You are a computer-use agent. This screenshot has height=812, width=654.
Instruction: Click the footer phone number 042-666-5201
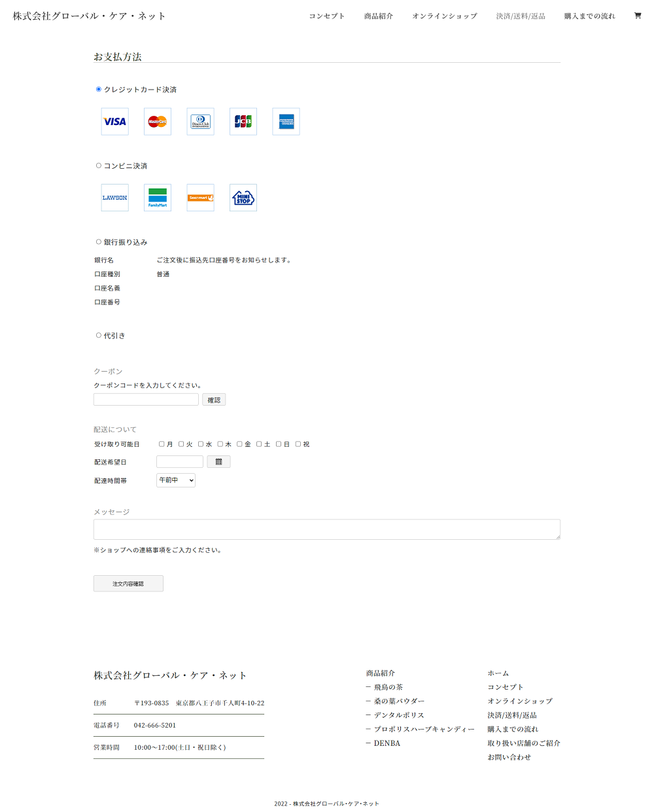pos(155,725)
